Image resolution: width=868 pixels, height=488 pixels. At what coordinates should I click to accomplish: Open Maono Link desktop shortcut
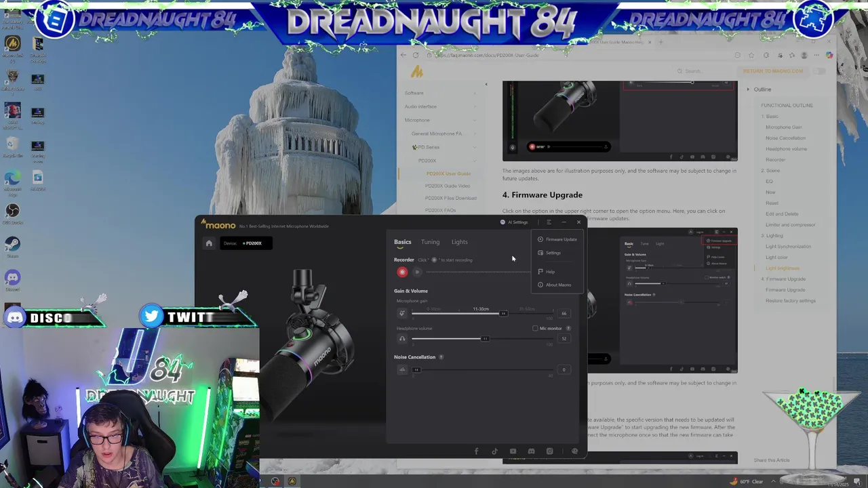click(x=12, y=47)
